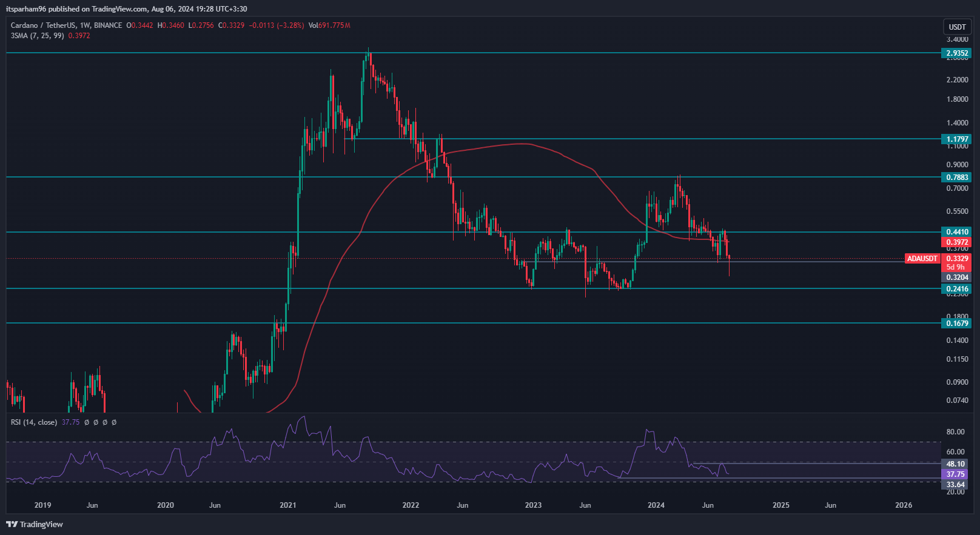Select the 0.4410 price line label
980x535 pixels.
(x=957, y=232)
